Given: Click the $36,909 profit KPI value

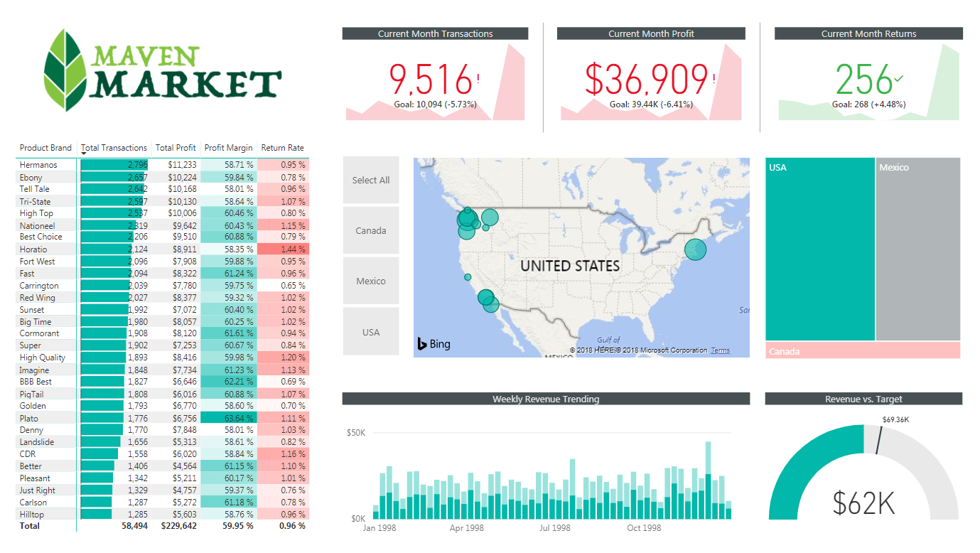Looking at the screenshot, I should (x=647, y=79).
